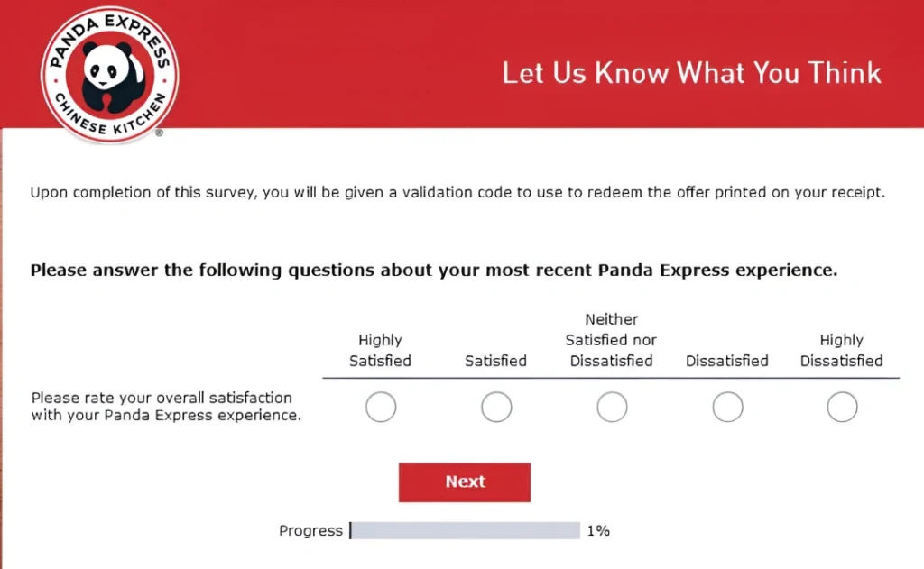Select the Highly Dissatisfied radio button
The height and width of the screenshot is (569, 924).
point(842,408)
